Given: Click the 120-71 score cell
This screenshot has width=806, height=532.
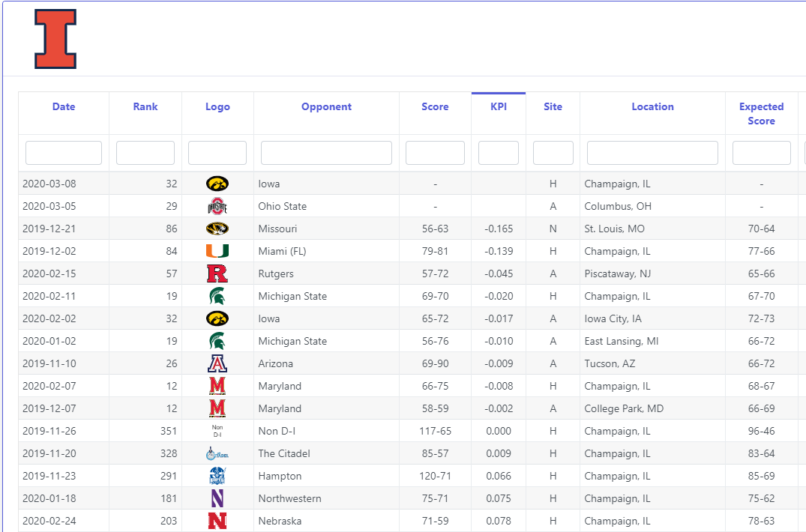Looking at the screenshot, I should point(435,476).
